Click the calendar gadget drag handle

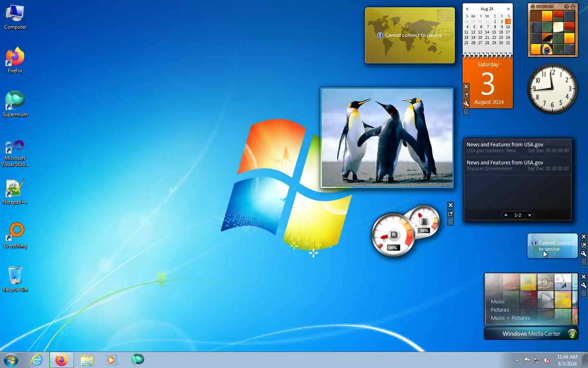click(466, 112)
